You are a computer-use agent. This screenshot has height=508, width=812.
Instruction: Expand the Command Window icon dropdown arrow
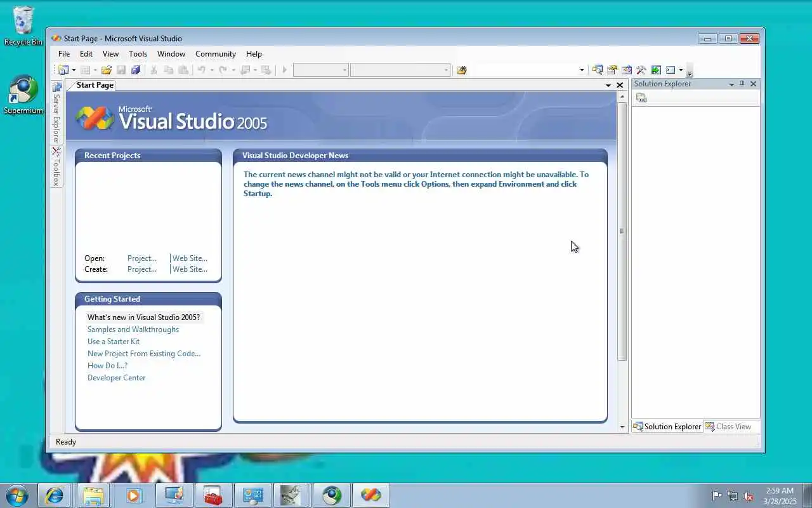(x=681, y=70)
